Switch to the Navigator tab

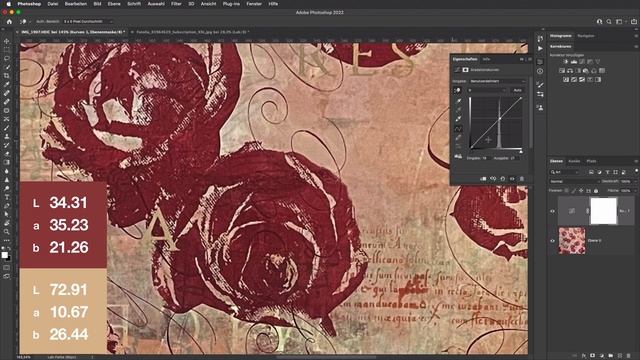(x=586, y=36)
